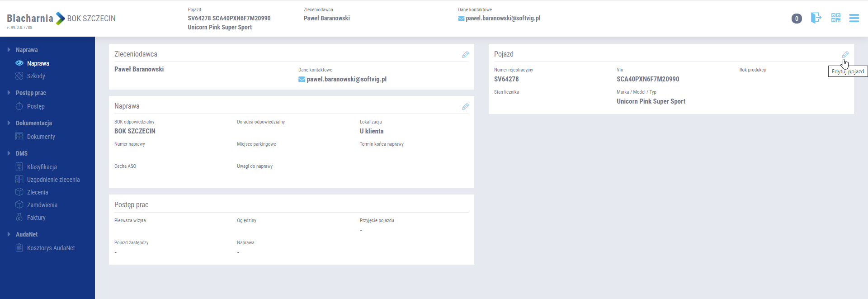868x299 pixels.
Task: Click the envelope icon in Zleceniodawca panel
Action: 302,80
